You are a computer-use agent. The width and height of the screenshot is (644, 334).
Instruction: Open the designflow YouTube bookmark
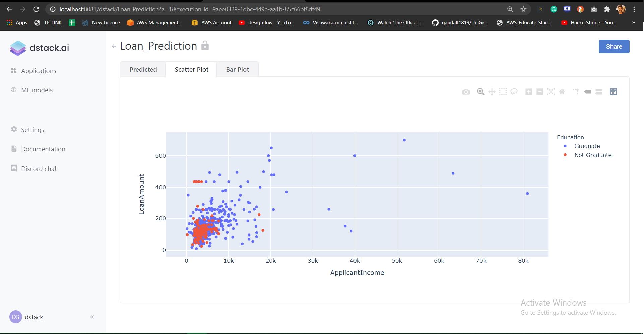coord(266,23)
